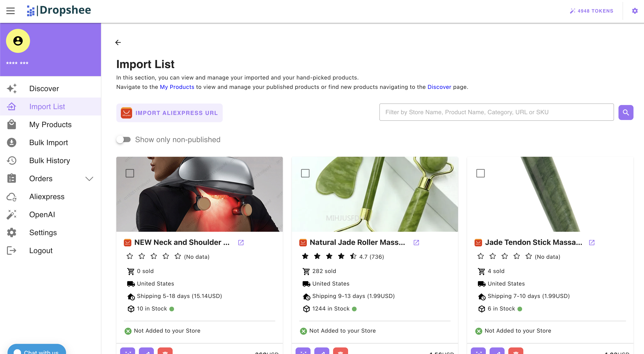The image size is (644, 354).
Task: Open the OpenAI sidebar section
Action: pos(42,215)
